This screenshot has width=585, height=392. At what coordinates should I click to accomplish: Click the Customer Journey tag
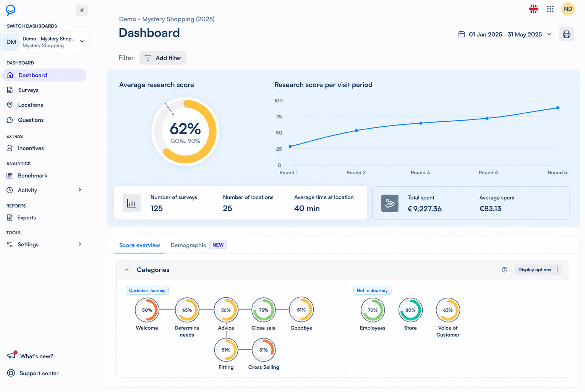click(x=147, y=290)
